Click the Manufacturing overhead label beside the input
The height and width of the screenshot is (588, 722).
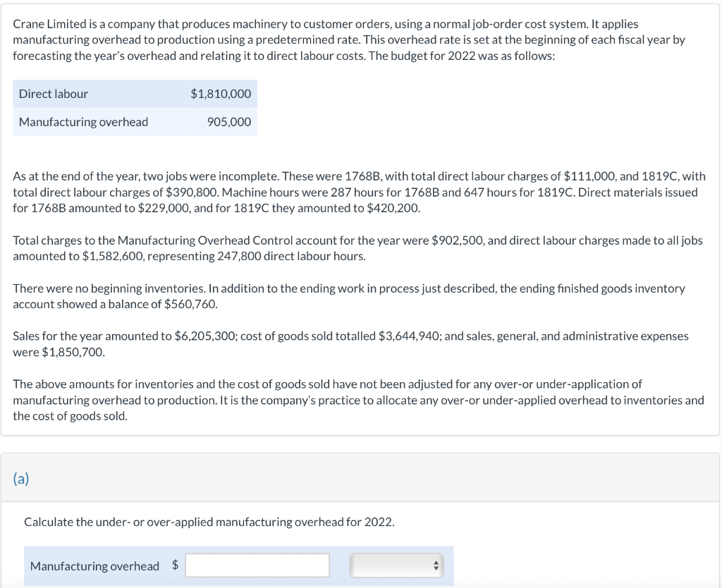point(94,565)
